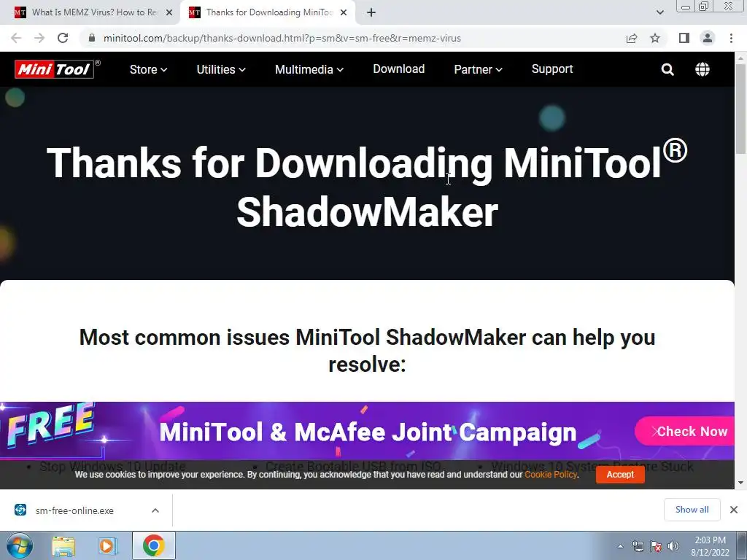Click the padlock site info icon

coord(92,38)
